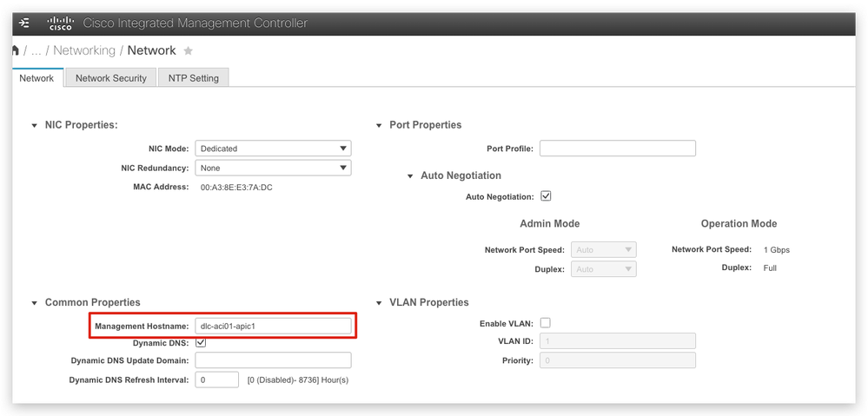
Task: Click the '[0 (Disabled)- 8736] Hour(s)' hint text
Action: coord(298,380)
